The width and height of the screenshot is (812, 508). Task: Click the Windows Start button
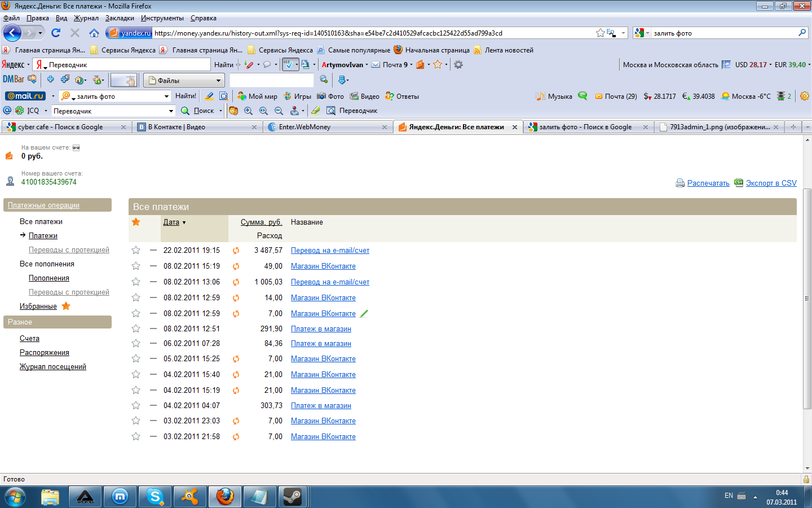(x=15, y=497)
